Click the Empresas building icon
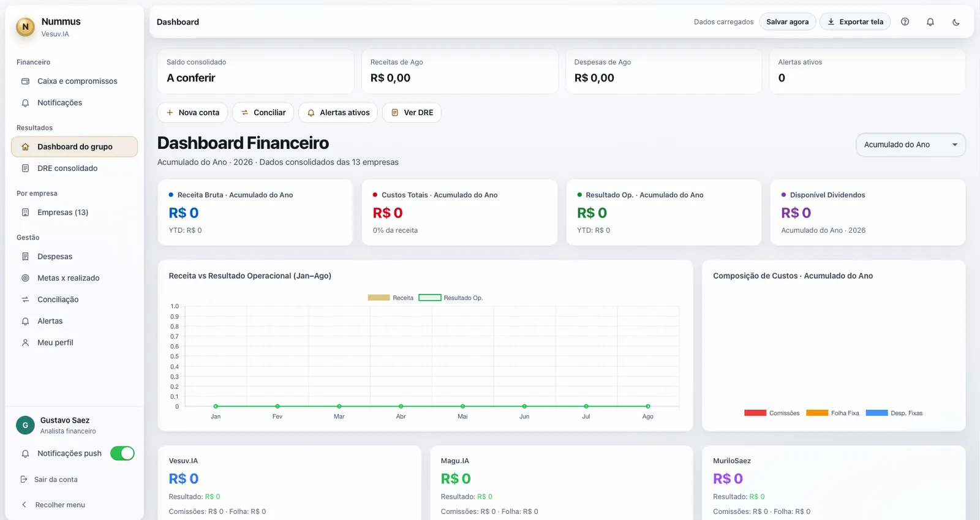Viewport: 980px width, 520px height. 25,212
